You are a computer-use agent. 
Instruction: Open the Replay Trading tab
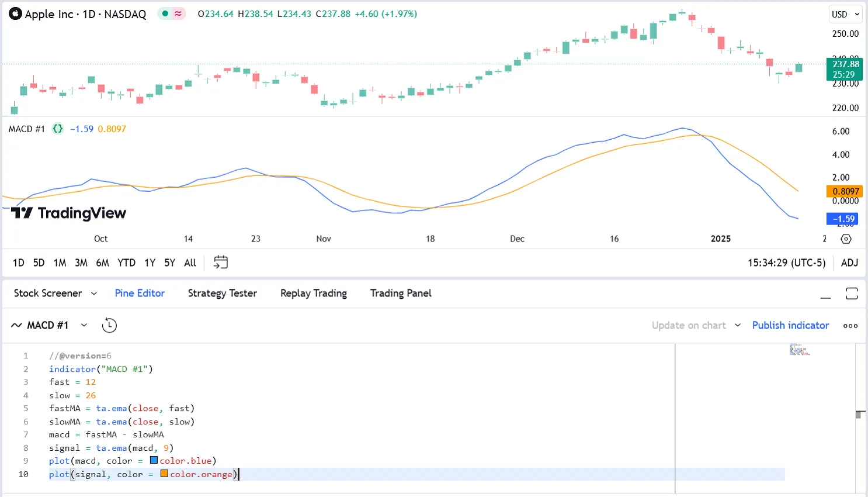[x=313, y=294]
